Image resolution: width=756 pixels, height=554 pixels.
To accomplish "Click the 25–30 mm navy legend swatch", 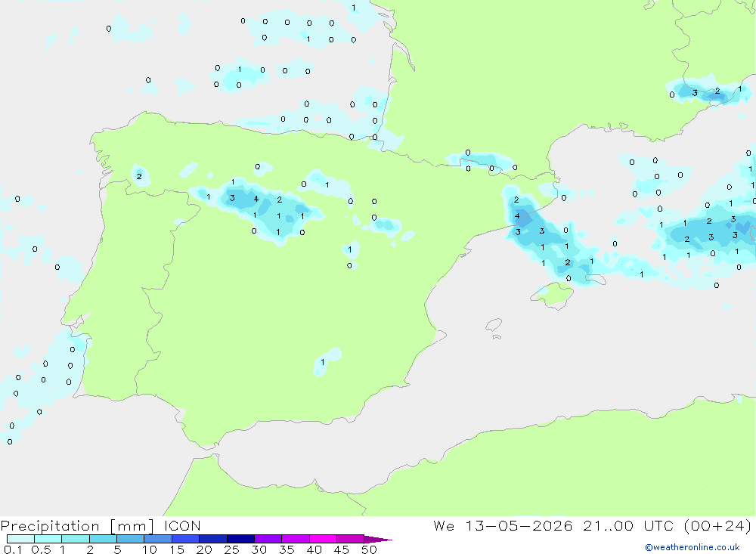I will coord(240,539).
